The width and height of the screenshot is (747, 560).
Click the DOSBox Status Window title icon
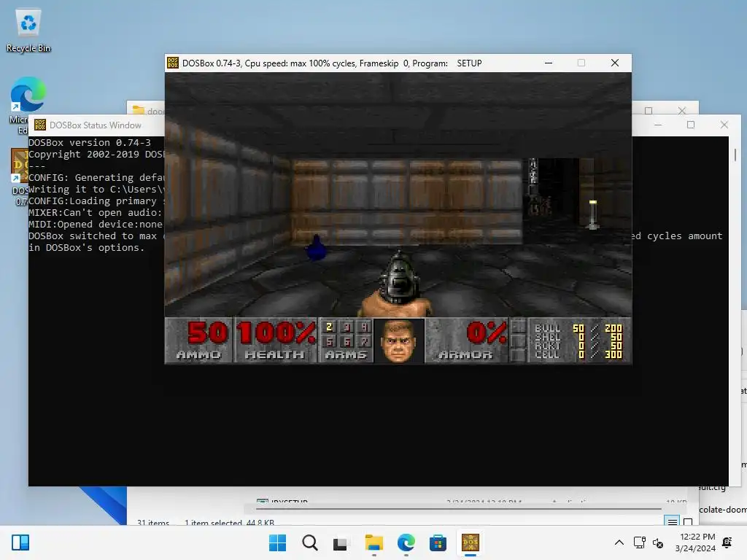point(40,125)
